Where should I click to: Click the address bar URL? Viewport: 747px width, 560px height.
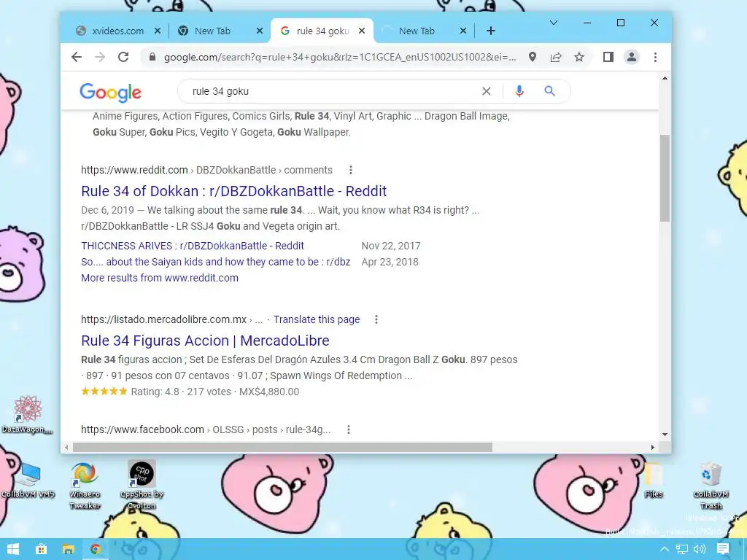tap(340, 57)
